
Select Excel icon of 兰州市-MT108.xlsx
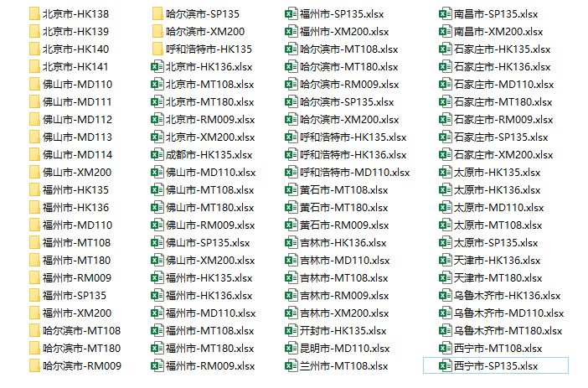point(291,366)
